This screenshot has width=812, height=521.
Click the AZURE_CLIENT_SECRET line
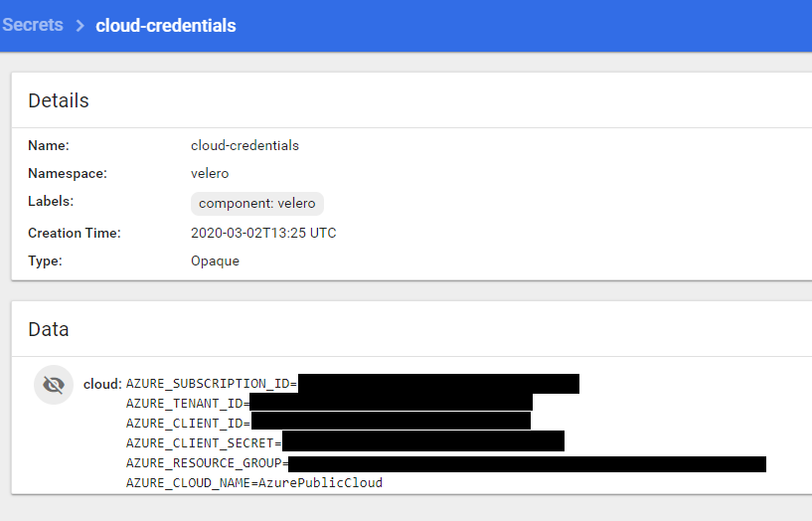click(x=345, y=442)
